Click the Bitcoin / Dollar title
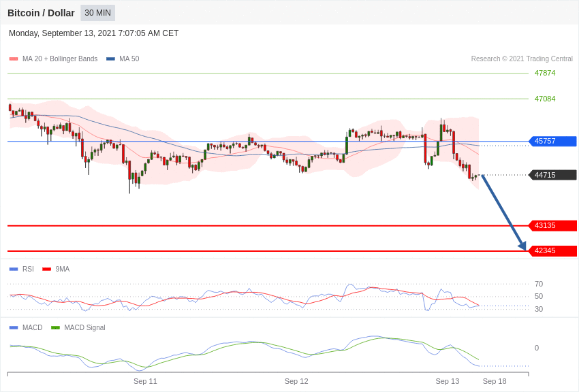579x392 pixels. pos(41,13)
